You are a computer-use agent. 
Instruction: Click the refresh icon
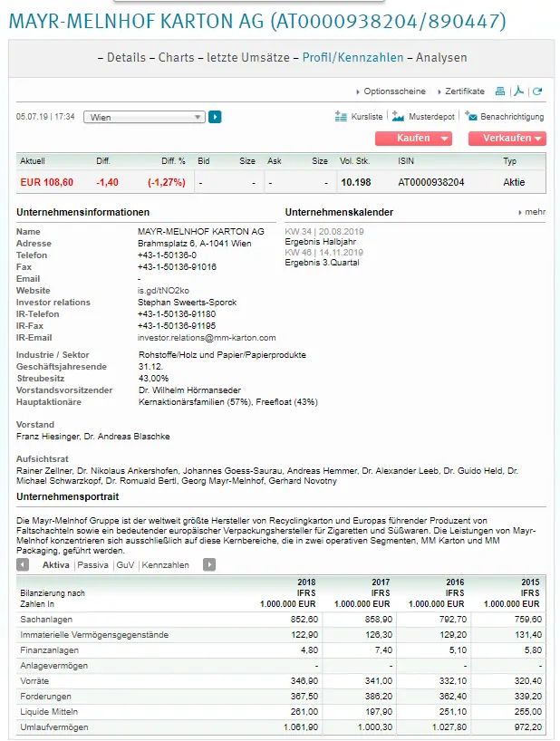click(x=537, y=91)
